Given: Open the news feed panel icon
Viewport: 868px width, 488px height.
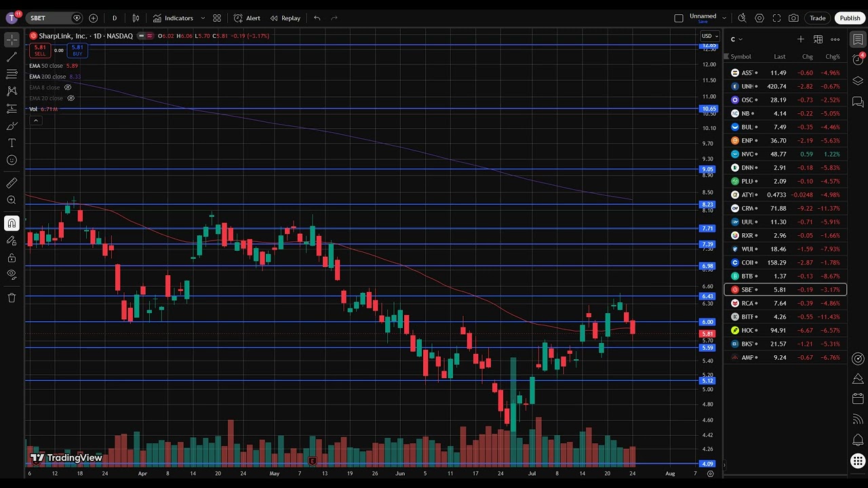Looking at the screenshot, I should click(858, 420).
